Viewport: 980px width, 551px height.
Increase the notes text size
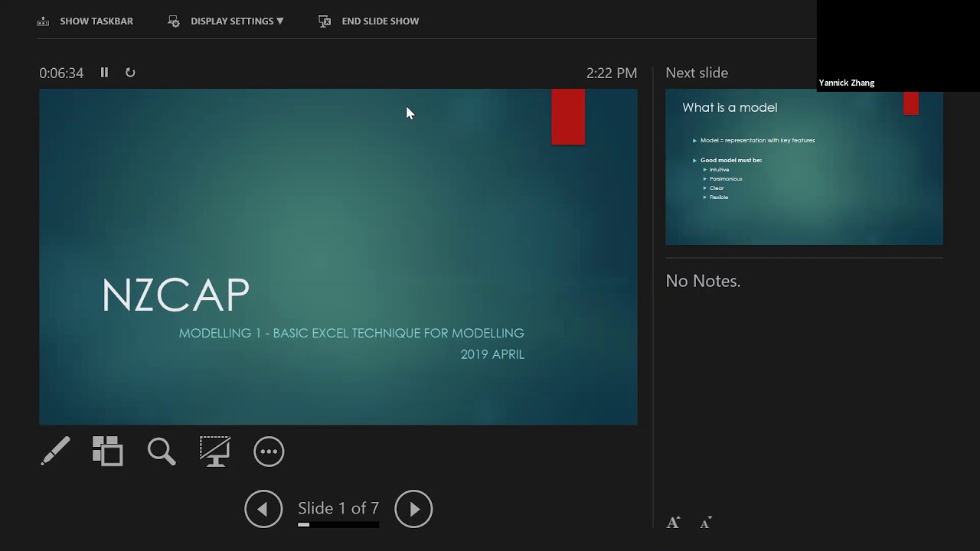(673, 523)
